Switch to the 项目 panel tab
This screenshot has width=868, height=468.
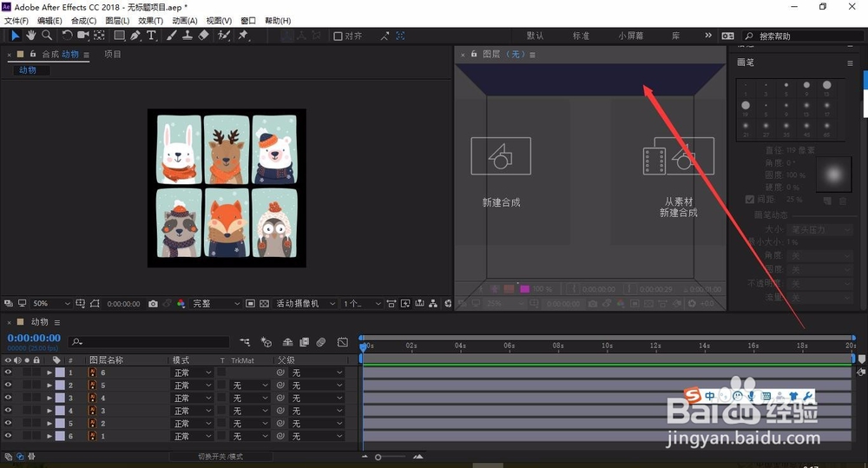(x=112, y=55)
